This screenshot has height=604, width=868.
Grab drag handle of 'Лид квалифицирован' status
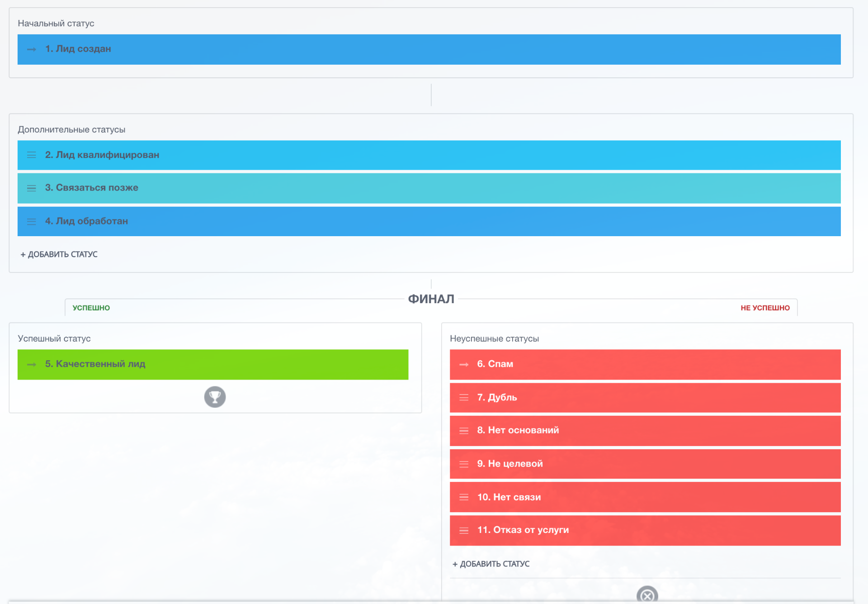click(32, 155)
